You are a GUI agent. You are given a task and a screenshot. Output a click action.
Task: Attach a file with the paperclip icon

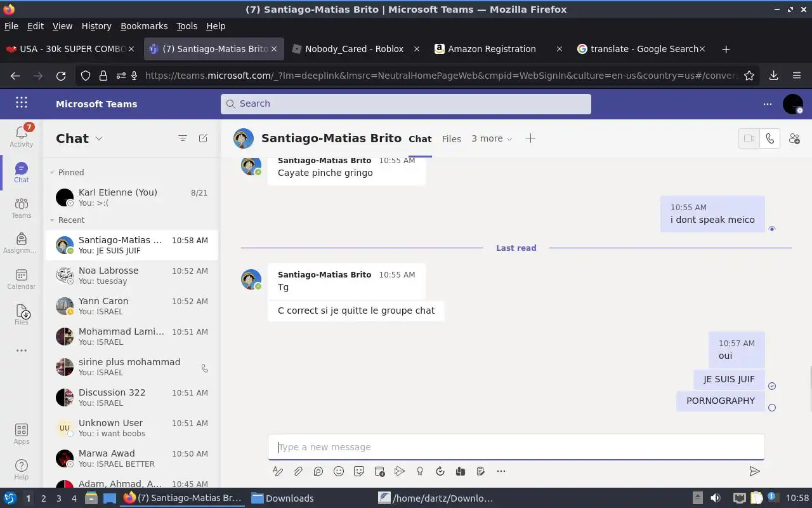click(x=298, y=471)
